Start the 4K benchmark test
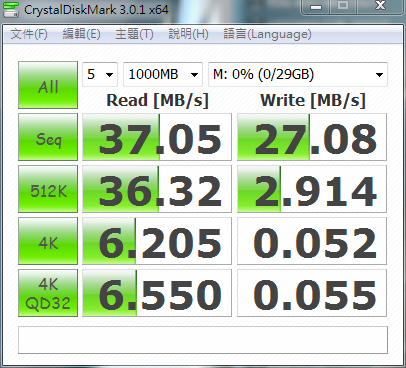The image size is (406, 368). click(x=48, y=241)
